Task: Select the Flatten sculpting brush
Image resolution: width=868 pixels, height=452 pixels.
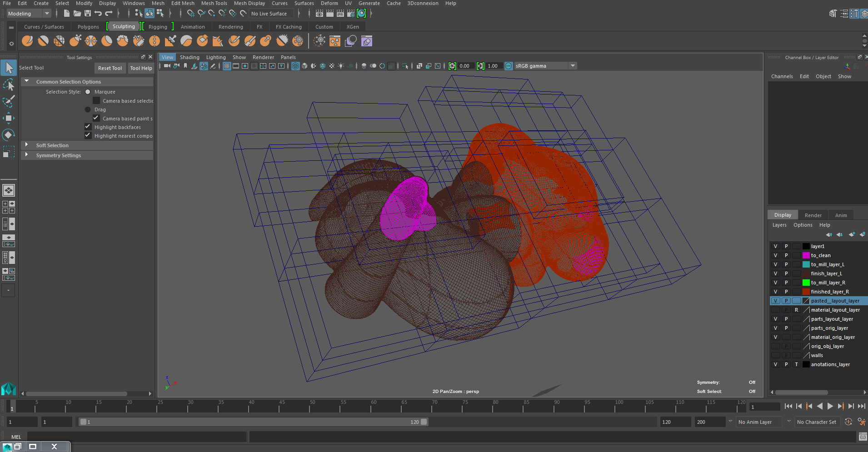Action: (107, 41)
